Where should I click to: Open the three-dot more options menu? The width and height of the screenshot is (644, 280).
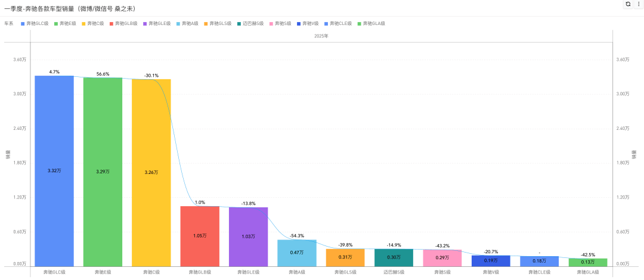(638, 4)
